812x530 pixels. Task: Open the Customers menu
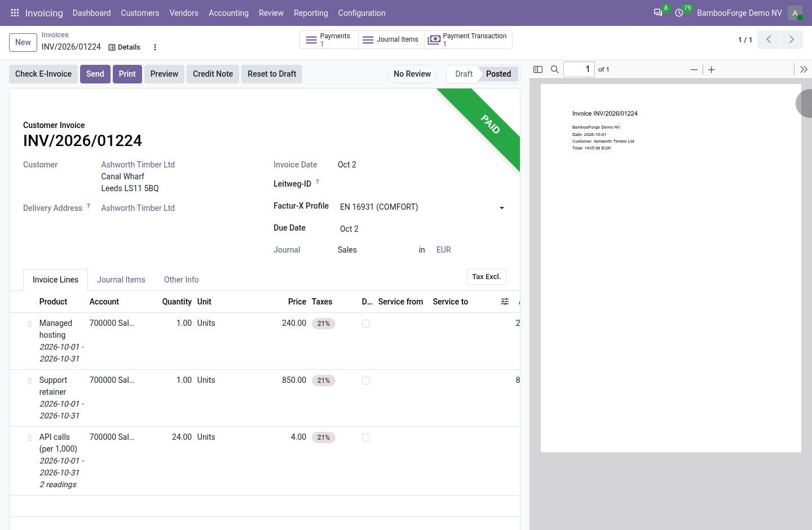pyautogui.click(x=140, y=13)
